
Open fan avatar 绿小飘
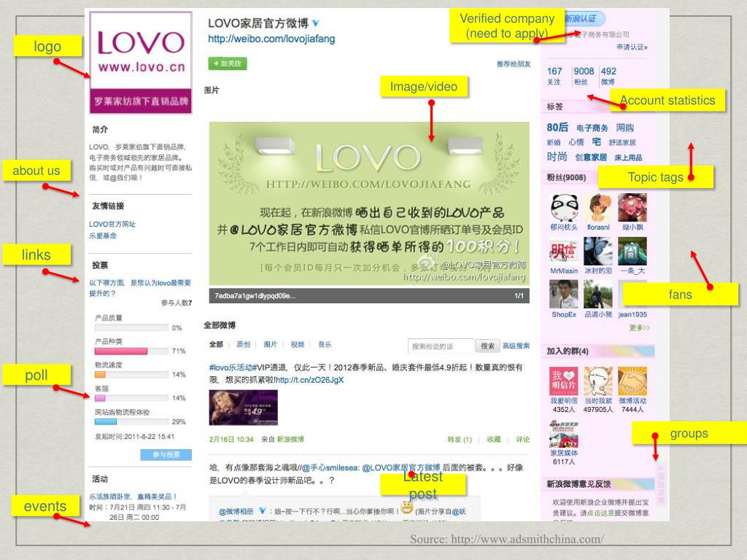tap(632, 208)
